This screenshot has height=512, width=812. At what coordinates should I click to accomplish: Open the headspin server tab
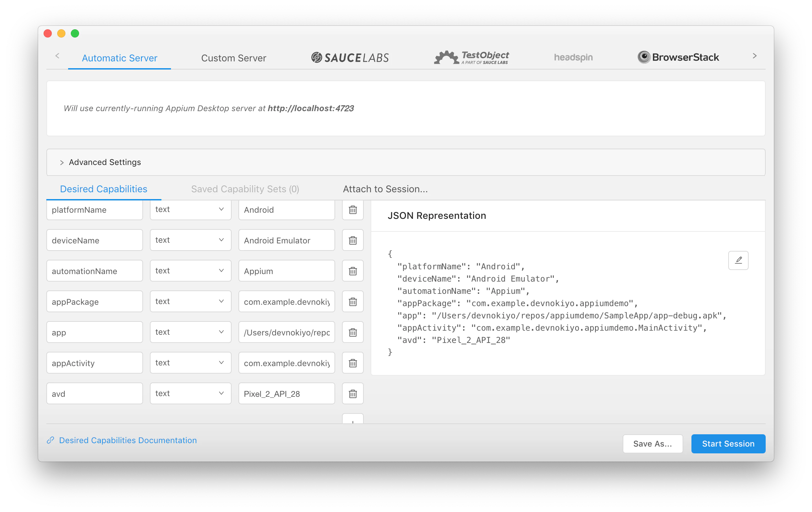pos(573,57)
